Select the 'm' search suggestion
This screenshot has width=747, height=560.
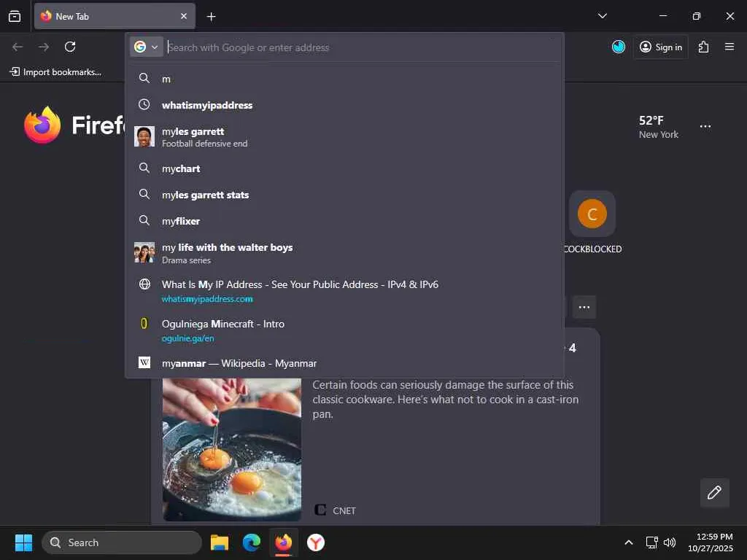point(344,79)
